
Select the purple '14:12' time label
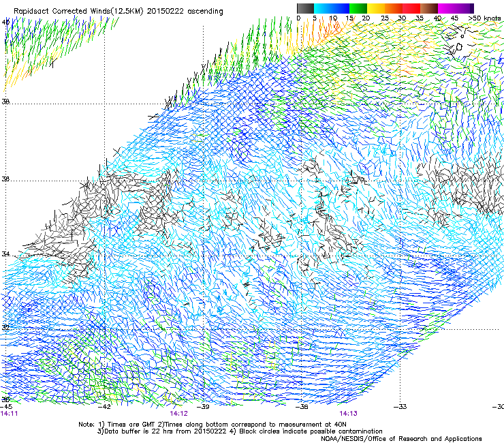click(178, 414)
